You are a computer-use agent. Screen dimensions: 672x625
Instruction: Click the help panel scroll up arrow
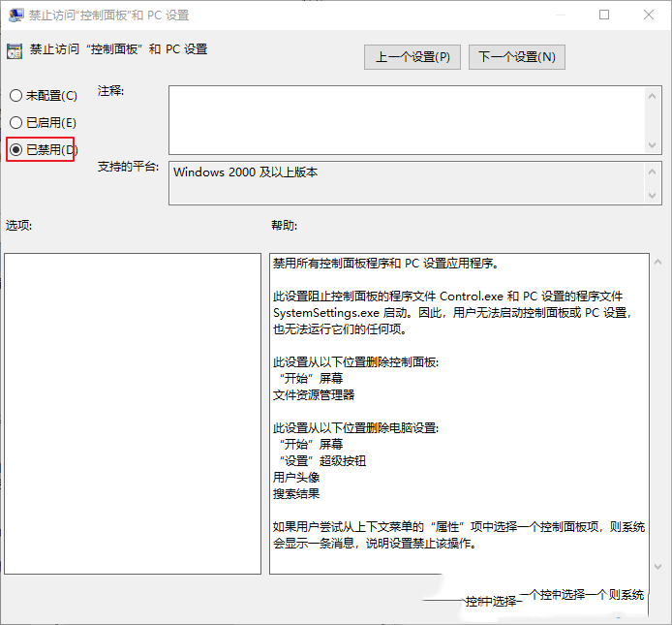click(x=657, y=262)
